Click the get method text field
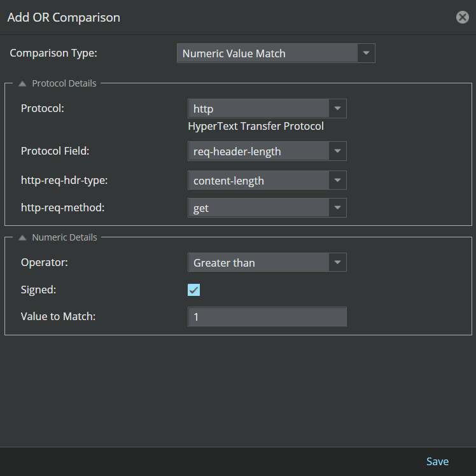The width and height of the screenshot is (476, 476). click(x=258, y=207)
